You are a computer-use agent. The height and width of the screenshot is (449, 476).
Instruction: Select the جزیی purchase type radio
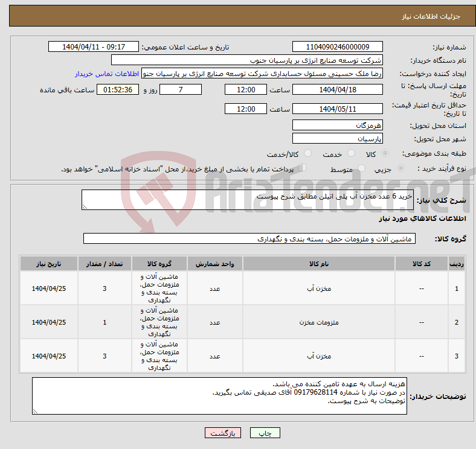(x=400, y=168)
